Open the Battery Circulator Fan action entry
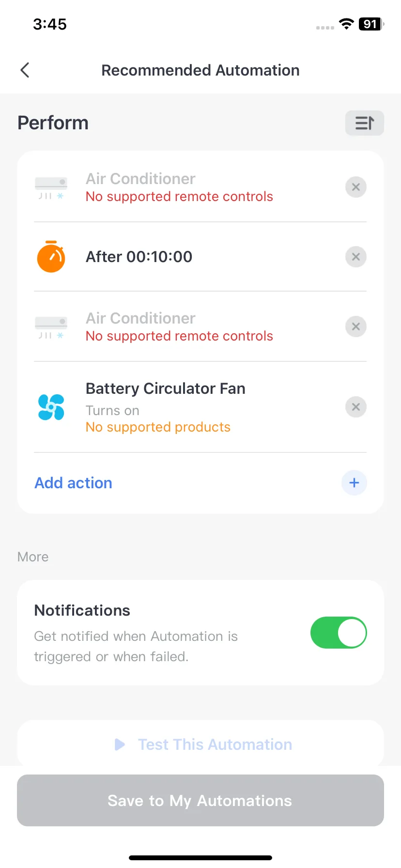The width and height of the screenshot is (401, 868). point(200,407)
